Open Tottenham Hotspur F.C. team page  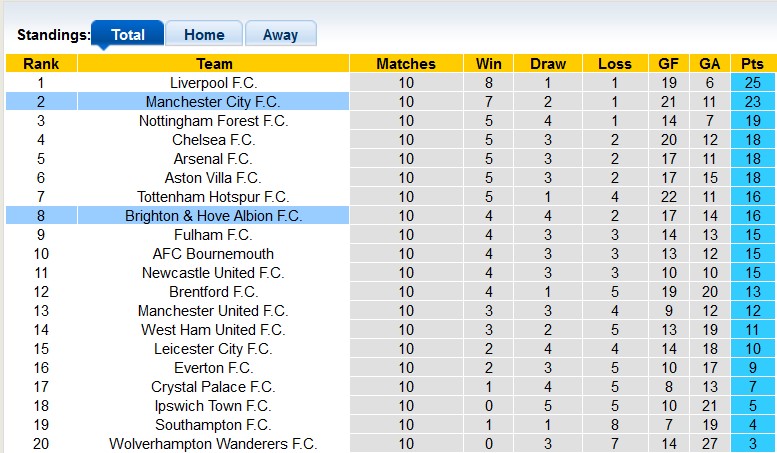(x=213, y=196)
